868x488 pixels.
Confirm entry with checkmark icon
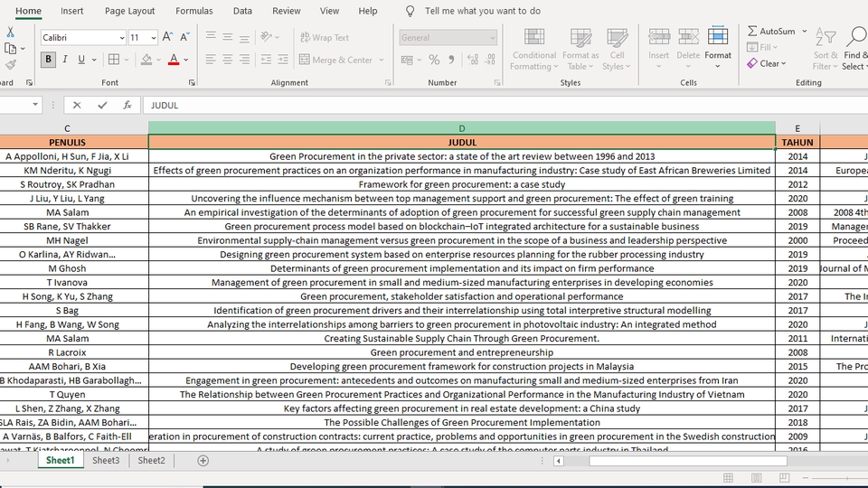tap(102, 105)
